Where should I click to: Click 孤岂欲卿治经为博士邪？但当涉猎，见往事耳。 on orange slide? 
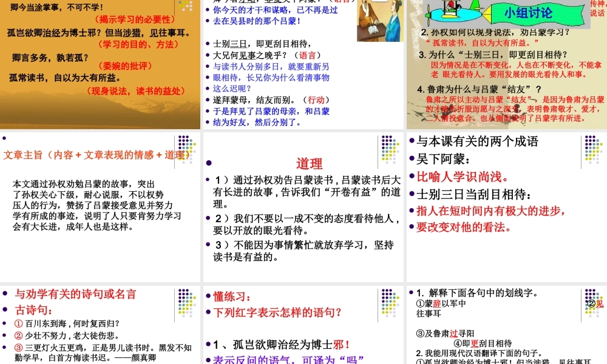[100, 33]
